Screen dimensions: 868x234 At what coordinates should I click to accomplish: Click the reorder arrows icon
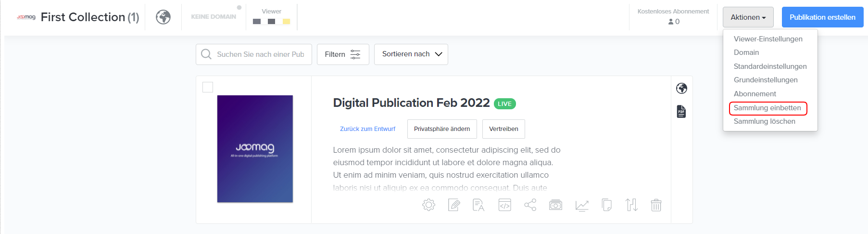631,205
